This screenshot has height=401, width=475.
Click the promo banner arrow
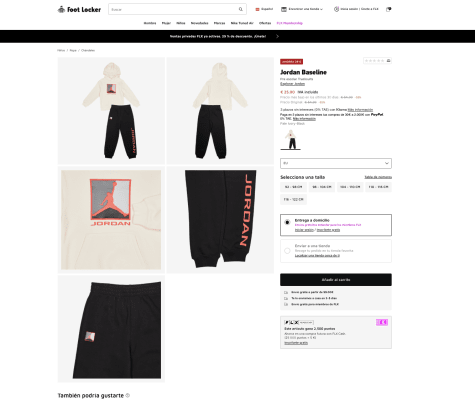point(277,36)
